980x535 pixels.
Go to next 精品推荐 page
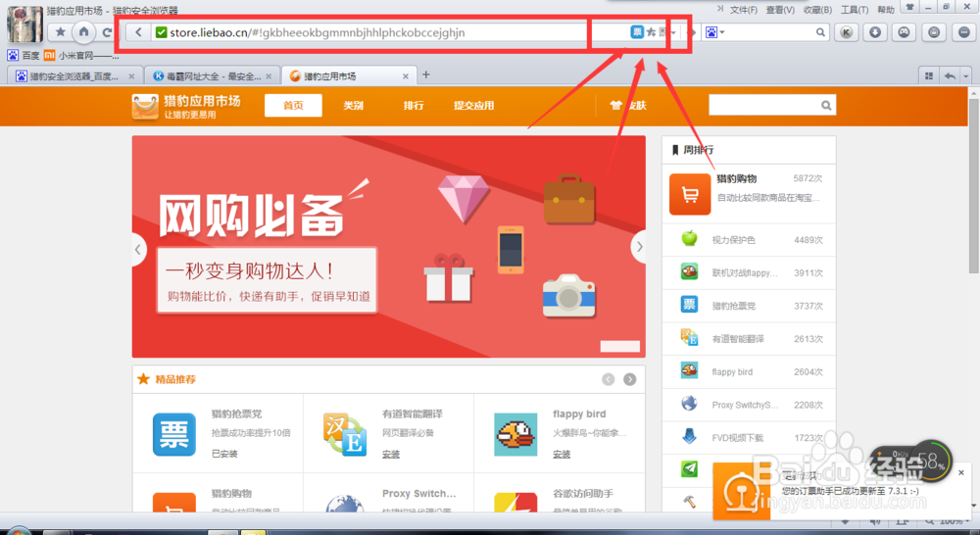[630, 379]
